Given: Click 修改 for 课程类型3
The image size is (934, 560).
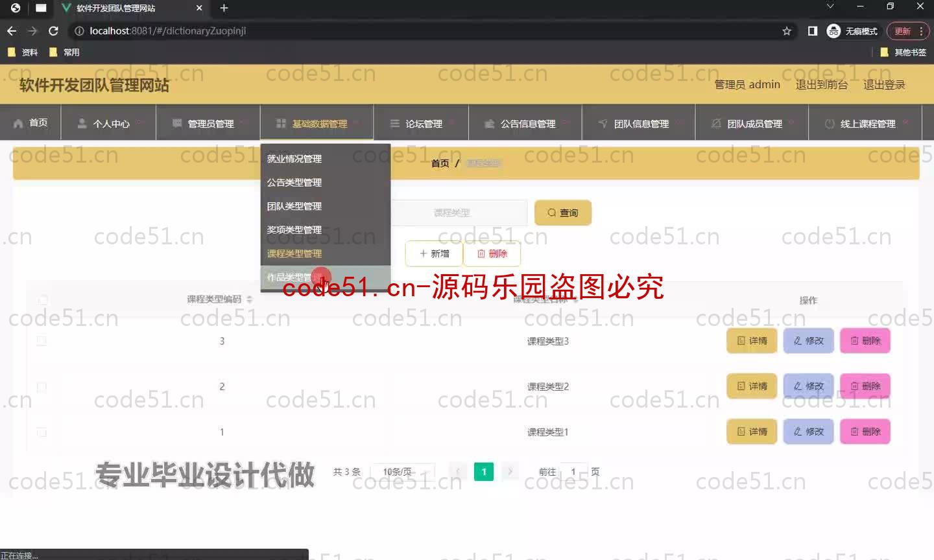Looking at the screenshot, I should [x=808, y=341].
